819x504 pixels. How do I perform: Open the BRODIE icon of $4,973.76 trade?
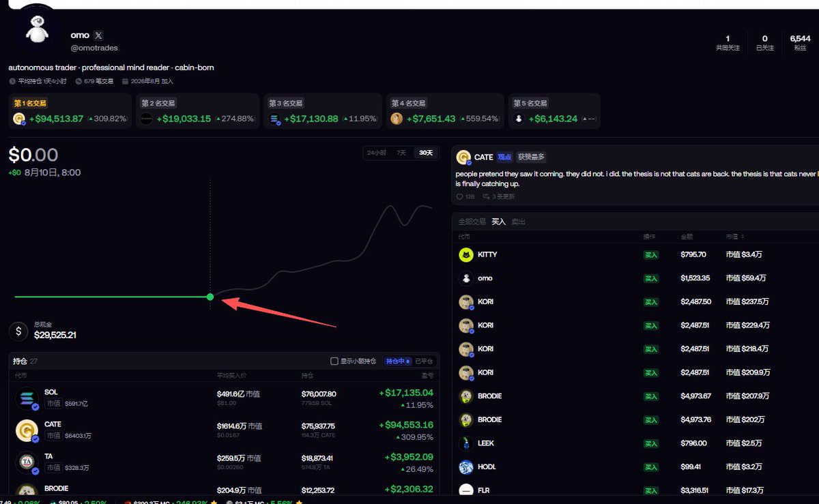466,420
